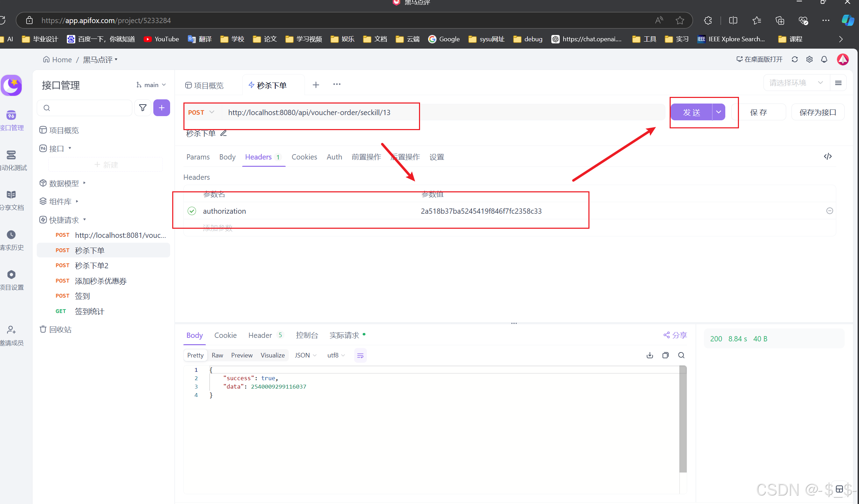Open browser extensions puzzle icon
Viewport: 859px width, 504px height.
click(x=708, y=20)
